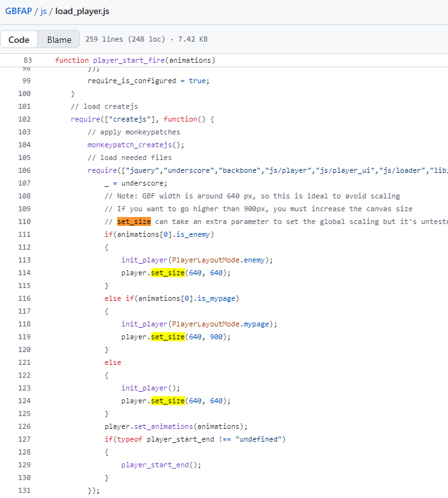The image size is (448, 498).
Task: Click the '// load needed files' comment
Action: (x=129, y=157)
